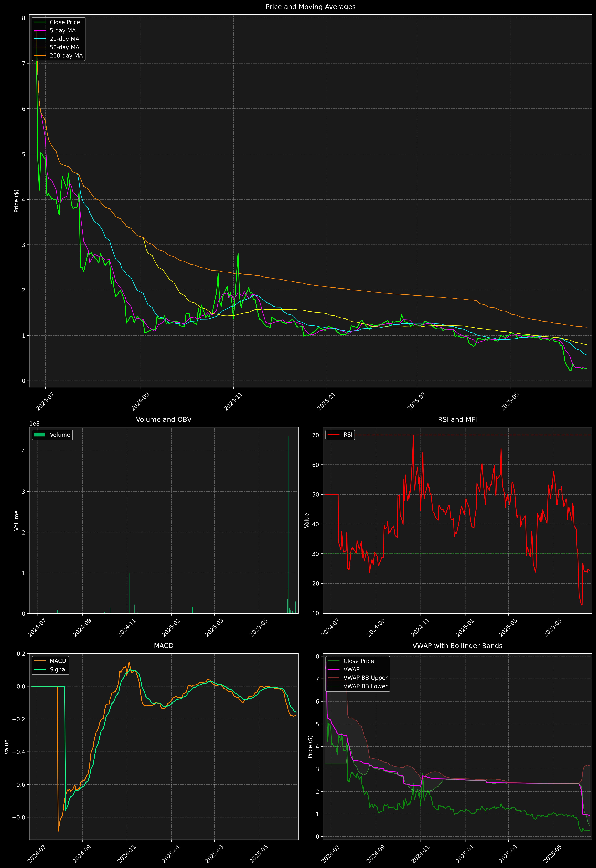Click the 'Volume and OBV' chart title

[x=164, y=419]
